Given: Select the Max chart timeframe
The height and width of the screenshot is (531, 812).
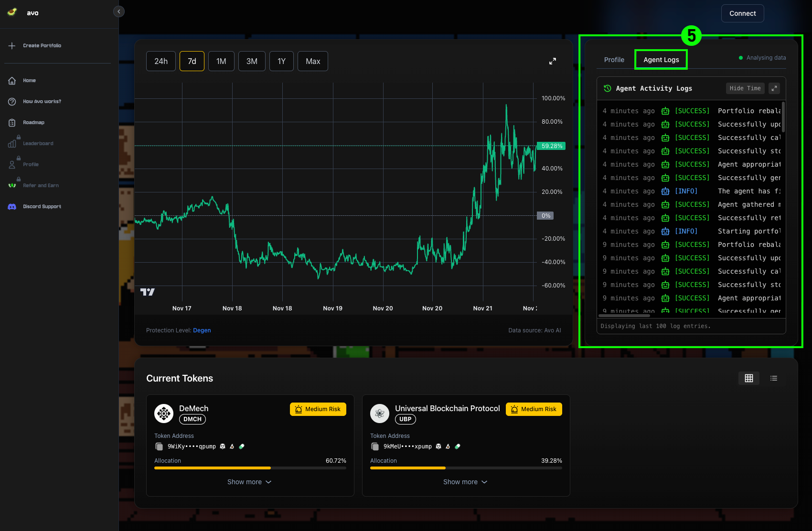Looking at the screenshot, I should click(x=312, y=61).
